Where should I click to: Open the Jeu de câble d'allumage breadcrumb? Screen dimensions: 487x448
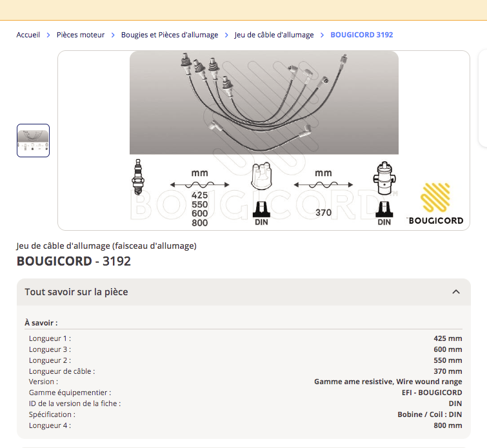(274, 35)
